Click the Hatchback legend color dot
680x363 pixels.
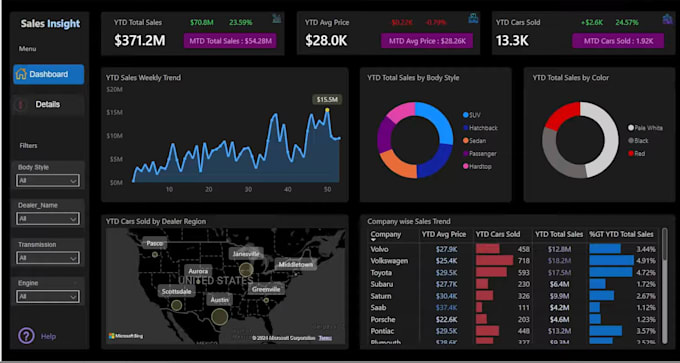click(466, 128)
